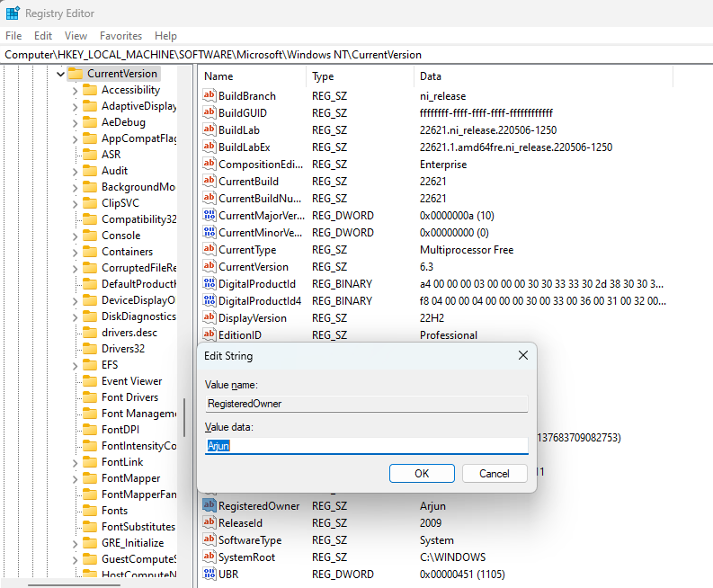
Task: Click the ClipSVC folder icon
Action: coord(90,203)
